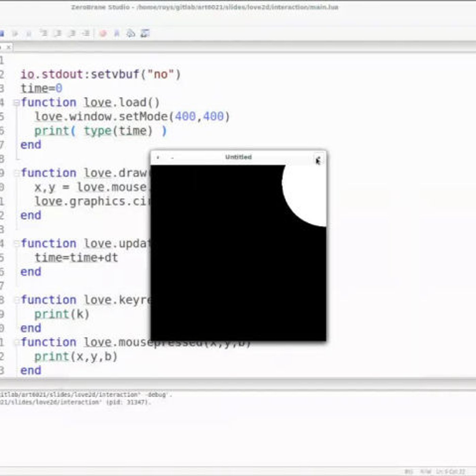This screenshot has width=476, height=476.
Task: Close the editor tab with its x
Action: point(8,47)
